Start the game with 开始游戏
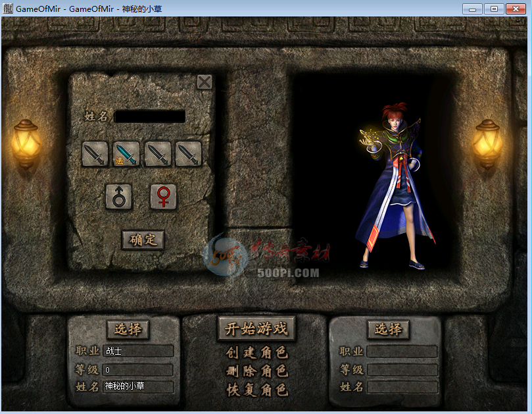The image size is (532, 414). click(x=256, y=328)
